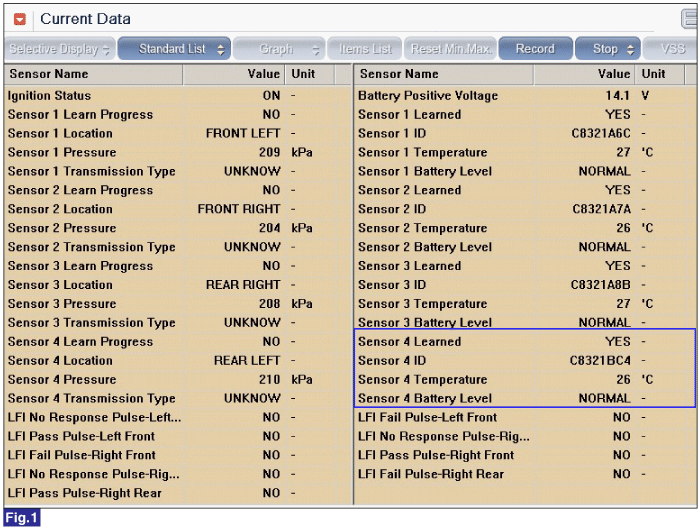Select LFI Pass Pulse-Right Rear row
The height and width of the screenshot is (529, 700).
(179, 493)
